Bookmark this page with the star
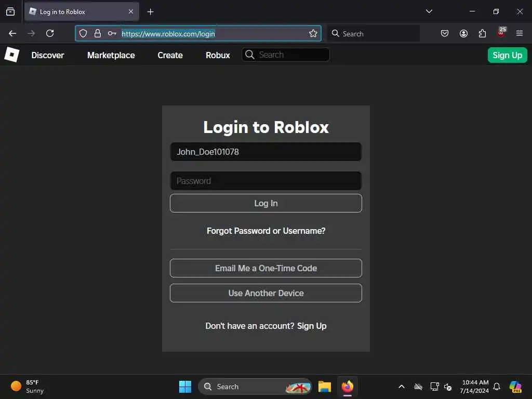The width and height of the screenshot is (532, 399). 313,33
